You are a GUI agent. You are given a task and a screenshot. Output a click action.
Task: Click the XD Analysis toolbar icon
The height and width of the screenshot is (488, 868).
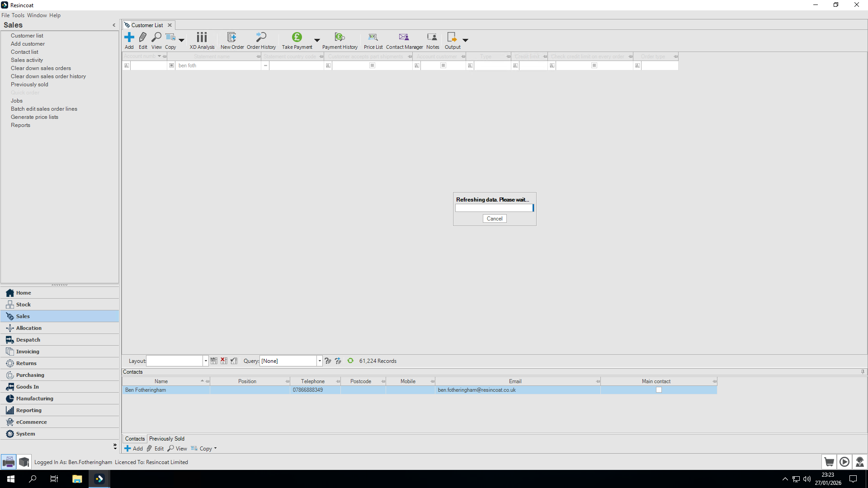pyautogui.click(x=202, y=38)
